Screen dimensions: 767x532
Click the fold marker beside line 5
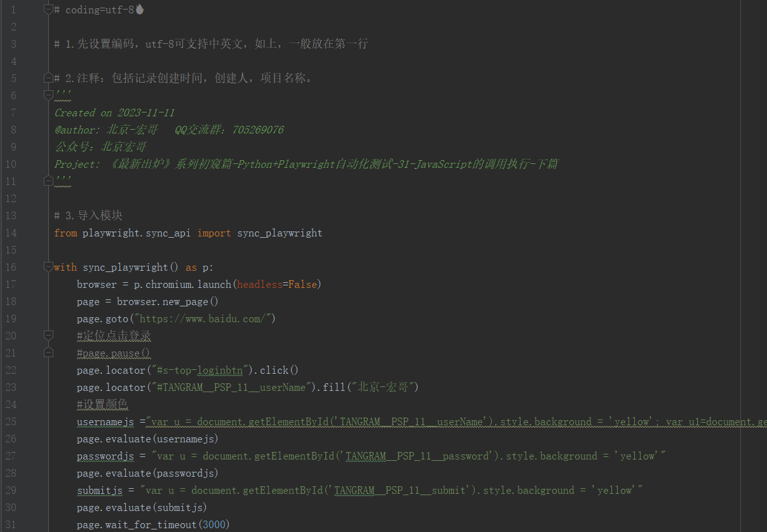click(x=48, y=76)
